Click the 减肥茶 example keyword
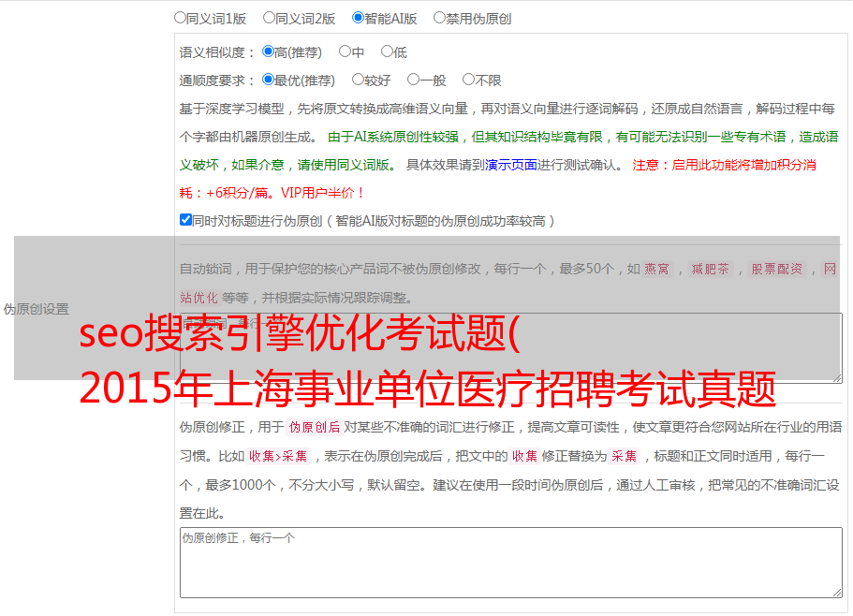Screen dimensions: 853x616 coord(710,269)
